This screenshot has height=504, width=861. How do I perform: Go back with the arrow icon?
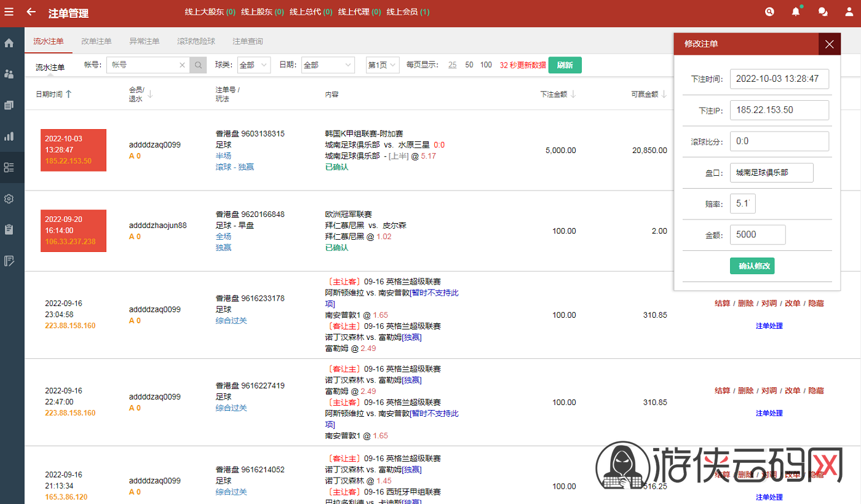tap(31, 12)
